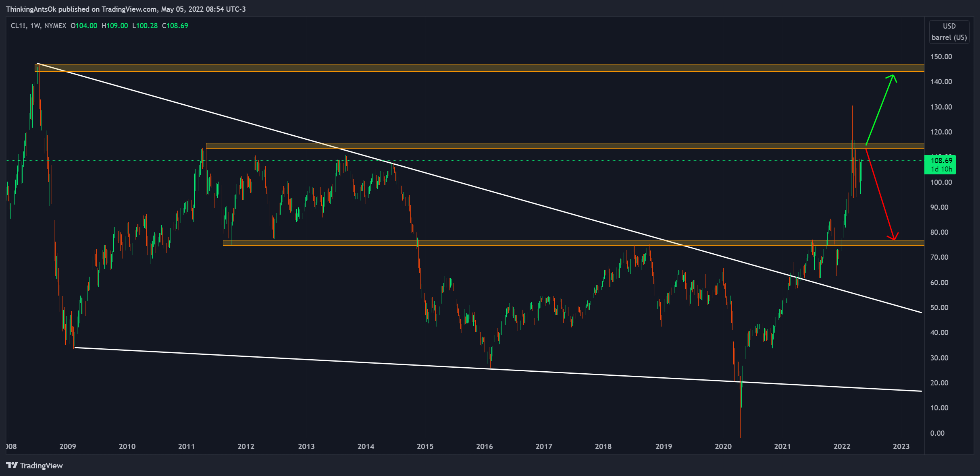980x476 pixels.
Task: Click the 0.00 price axis label
Action: (937, 433)
